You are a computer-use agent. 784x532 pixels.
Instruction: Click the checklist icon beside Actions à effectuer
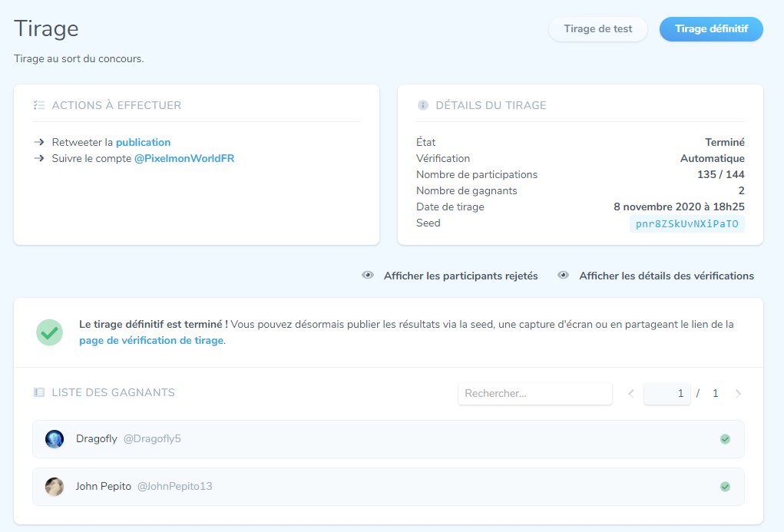(x=39, y=105)
